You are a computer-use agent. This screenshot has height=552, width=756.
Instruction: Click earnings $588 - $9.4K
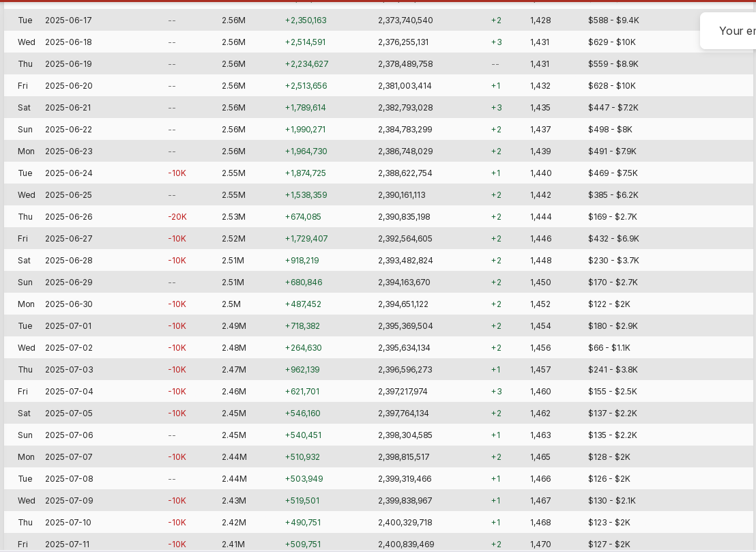[614, 20]
